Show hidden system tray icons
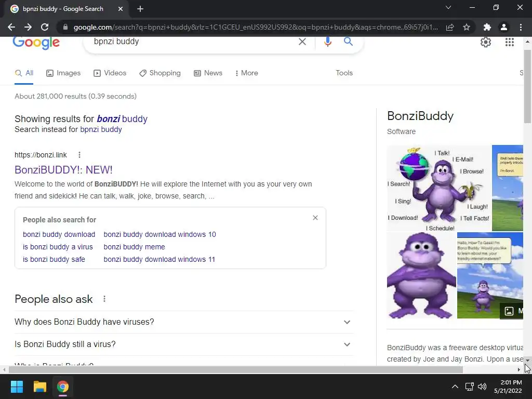Viewport: 532px width, 399px height. pos(455,387)
